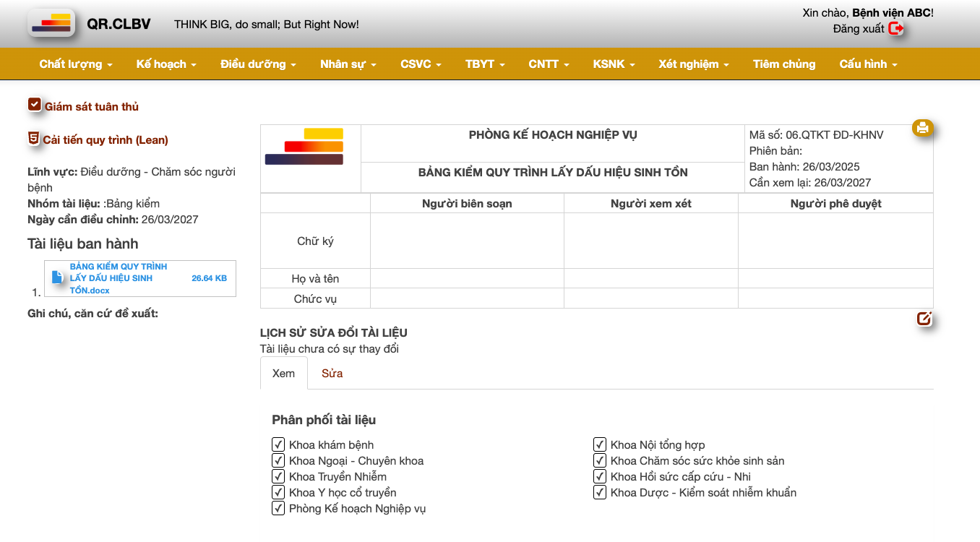This screenshot has height=542, width=980.
Task: Click the edit pencil icon below table
Action: click(x=924, y=319)
